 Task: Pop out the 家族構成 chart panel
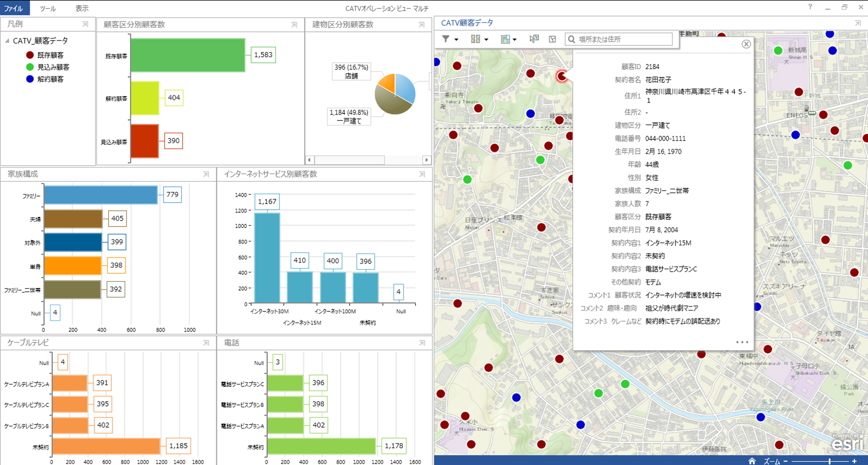[206, 175]
